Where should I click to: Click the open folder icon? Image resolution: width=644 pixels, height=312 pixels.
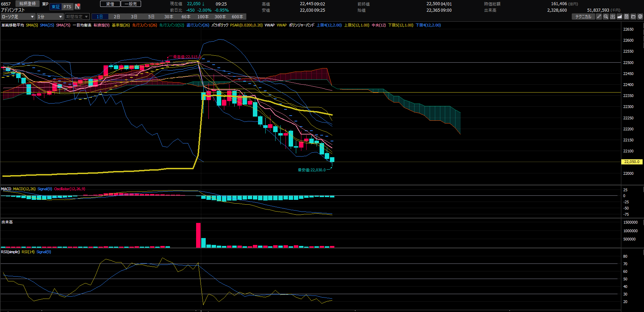[x=633, y=17]
